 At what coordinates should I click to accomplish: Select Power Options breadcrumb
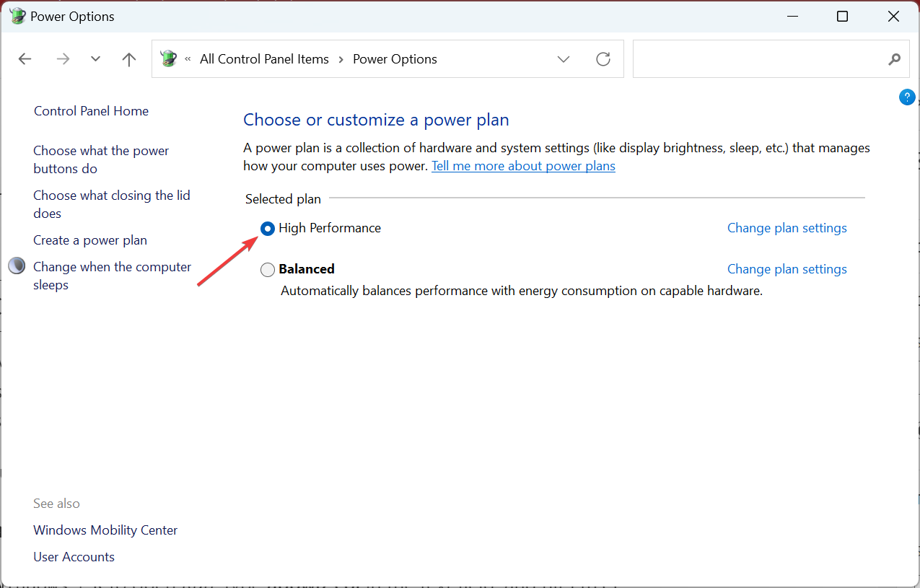[x=395, y=59]
